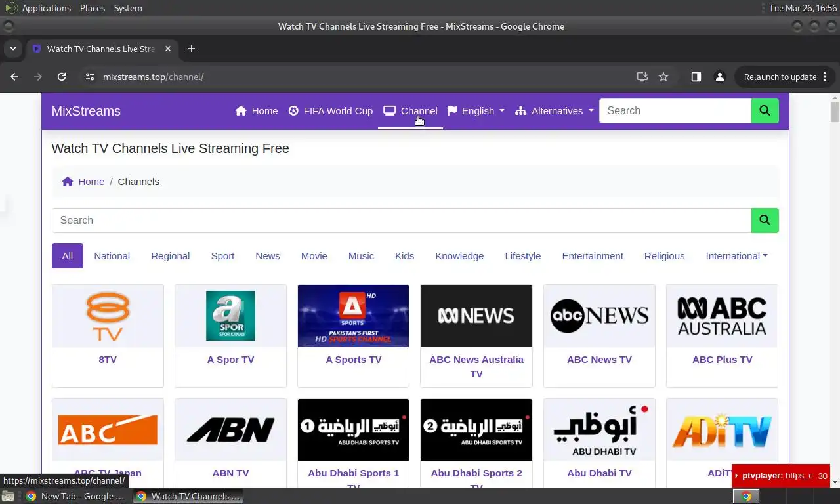840x504 pixels.
Task: Switch to New Tab taskbar window
Action: [x=75, y=496]
